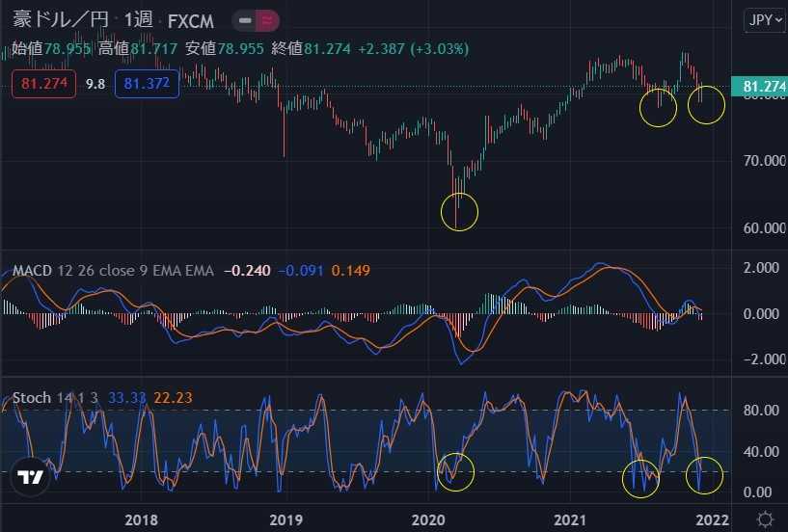
Task: Open the chart settings gear icon
Action: (x=766, y=519)
